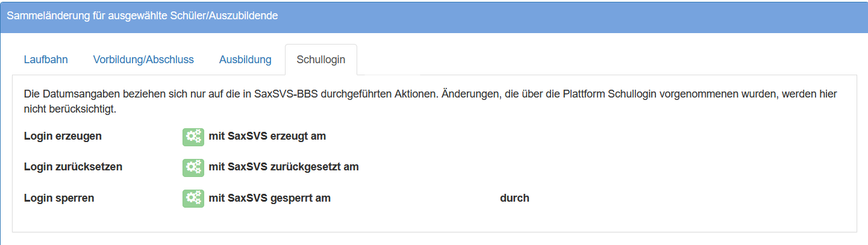Click the "mit SaxSVS gesperrt am" text

tap(269, 197)
